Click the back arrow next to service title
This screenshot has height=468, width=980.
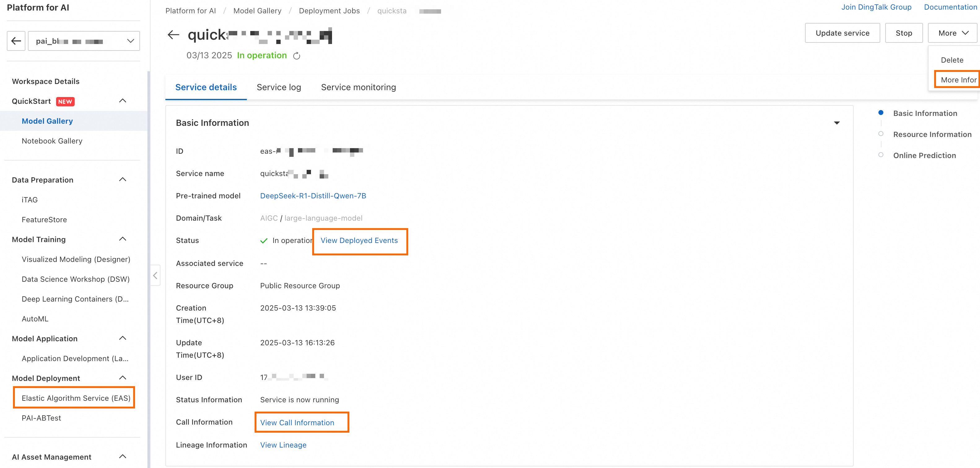[x=173, y=35]
